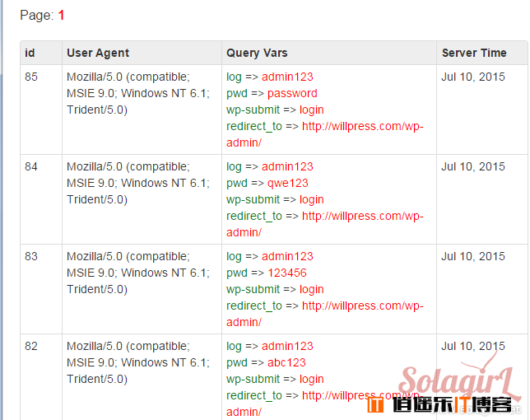This screenshot has height=420, width=530.
Task: Click the qwe123 password value
Action: [288, 184]
